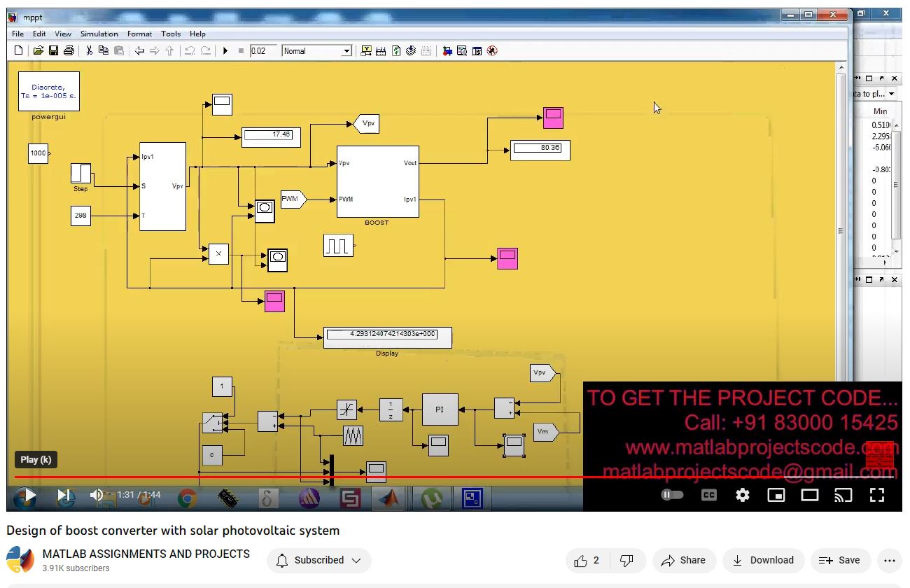Screen dimensions: 910x588
Task: Click the Navigate back arrow icon
Action: (x=139, y=51)
